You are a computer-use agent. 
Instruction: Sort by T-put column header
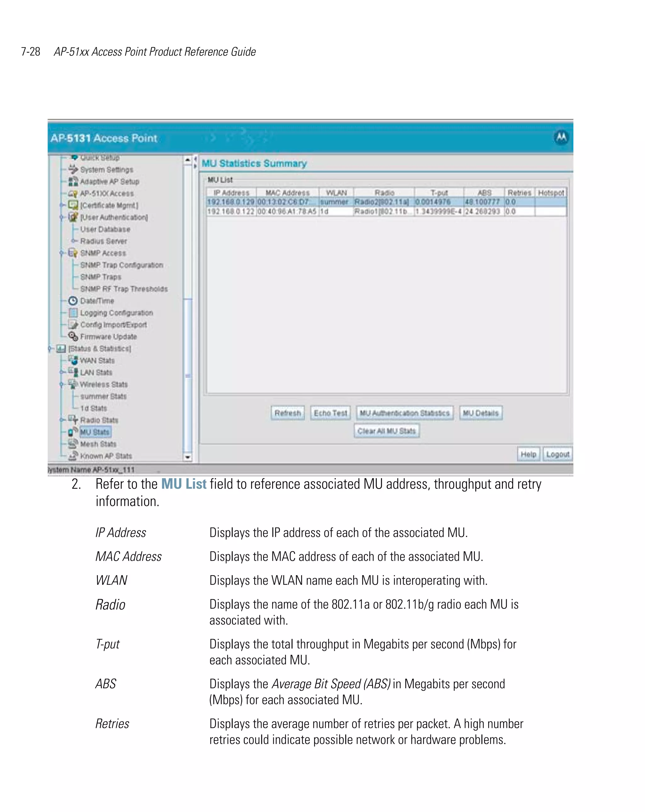[x=439, y=192]
